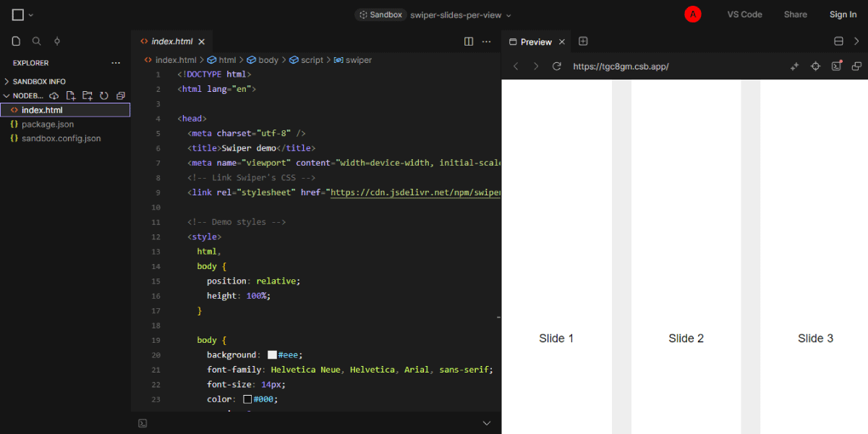Click the sparkle AI icon in preview toolbar
This screenshot has height=434, width=868.
tap(794, 67)
